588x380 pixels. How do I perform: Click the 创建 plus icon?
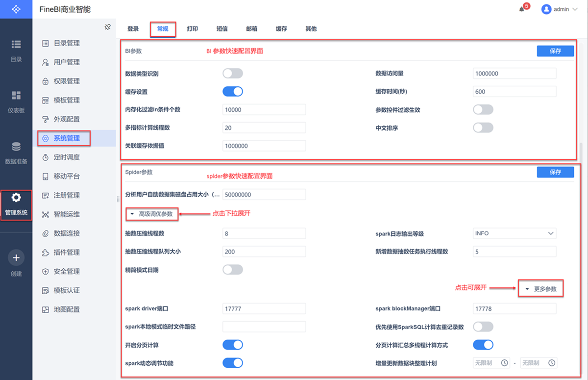coord(16,257)
